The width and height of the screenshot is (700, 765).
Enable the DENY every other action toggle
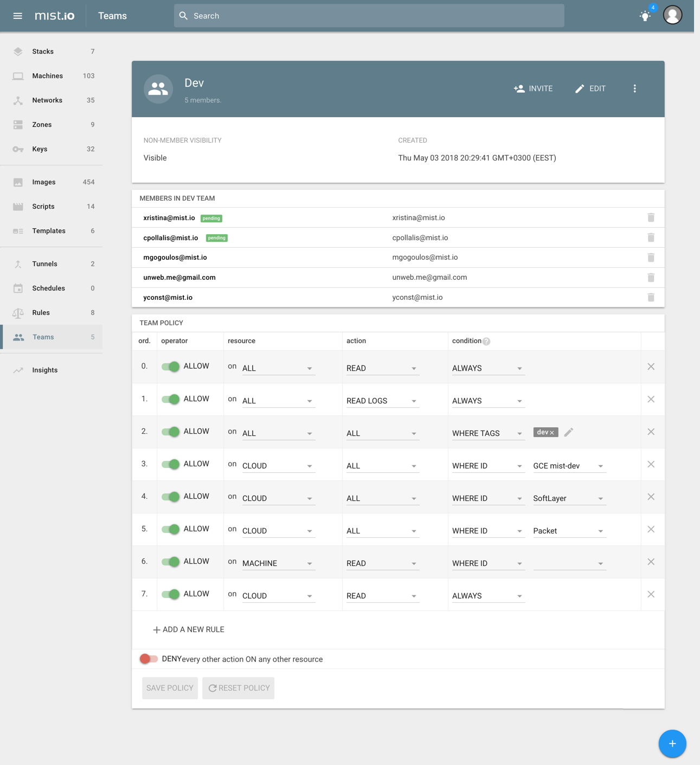point(149,658)
